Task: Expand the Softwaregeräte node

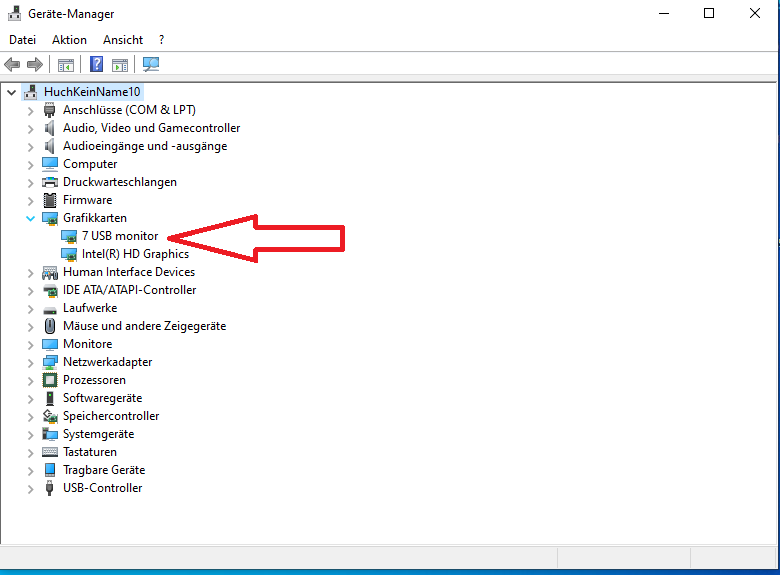Action: [30, 399]
